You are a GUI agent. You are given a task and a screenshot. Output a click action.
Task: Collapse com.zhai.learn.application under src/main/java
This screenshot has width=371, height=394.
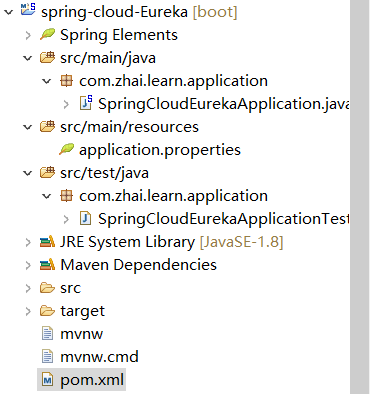(47, 81)
